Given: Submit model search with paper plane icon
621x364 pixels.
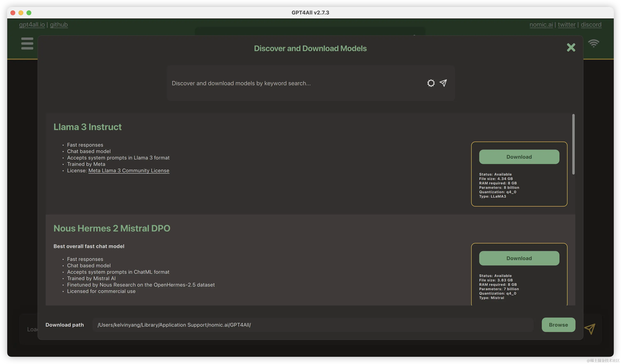Looking at the screenshot, I should tap(443, 83).
